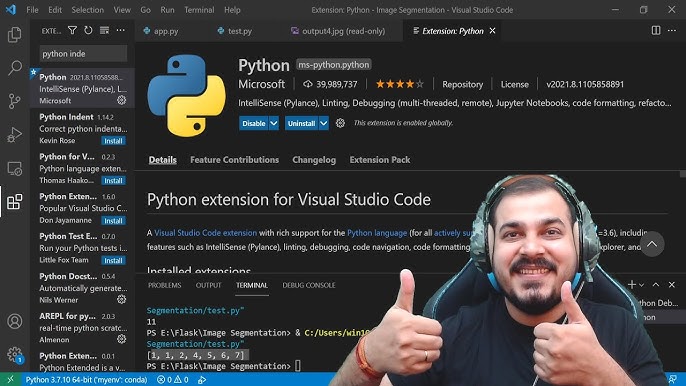Screen dimensions: 686x386
Task: Click the python inde search field
Action: coord(83,54)
